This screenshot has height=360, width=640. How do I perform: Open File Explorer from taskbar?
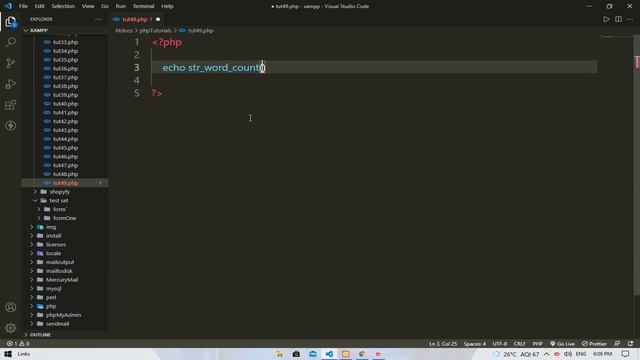tap(280, 354)
